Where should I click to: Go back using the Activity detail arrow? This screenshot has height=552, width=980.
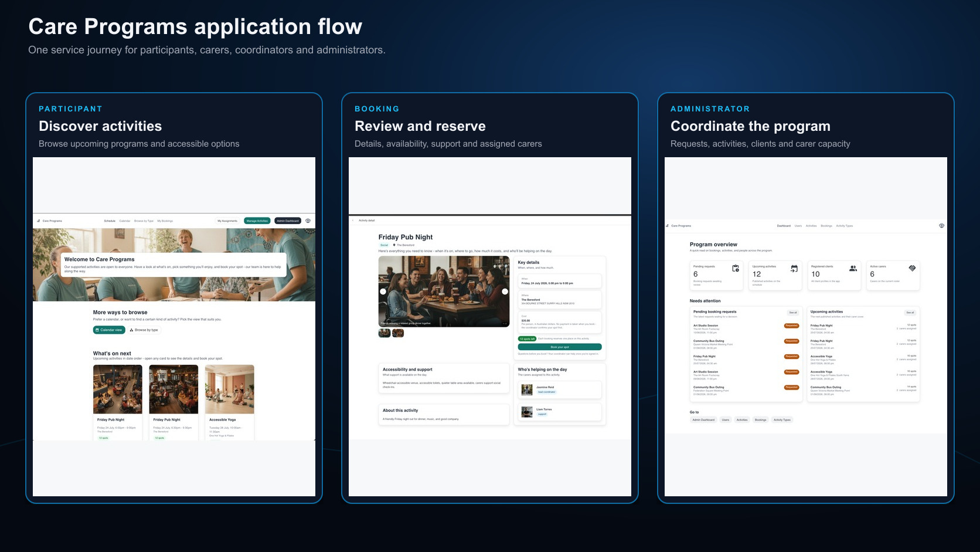[353, 221]
